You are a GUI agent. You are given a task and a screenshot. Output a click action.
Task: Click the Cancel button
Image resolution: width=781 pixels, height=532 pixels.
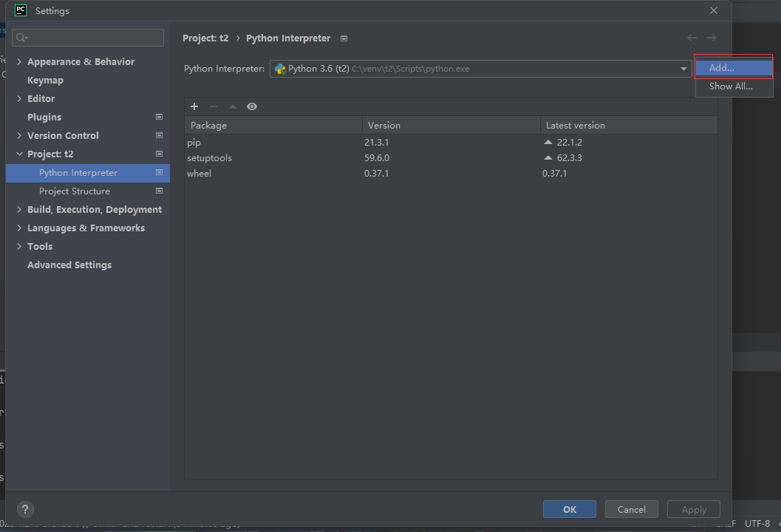point(632,509)
